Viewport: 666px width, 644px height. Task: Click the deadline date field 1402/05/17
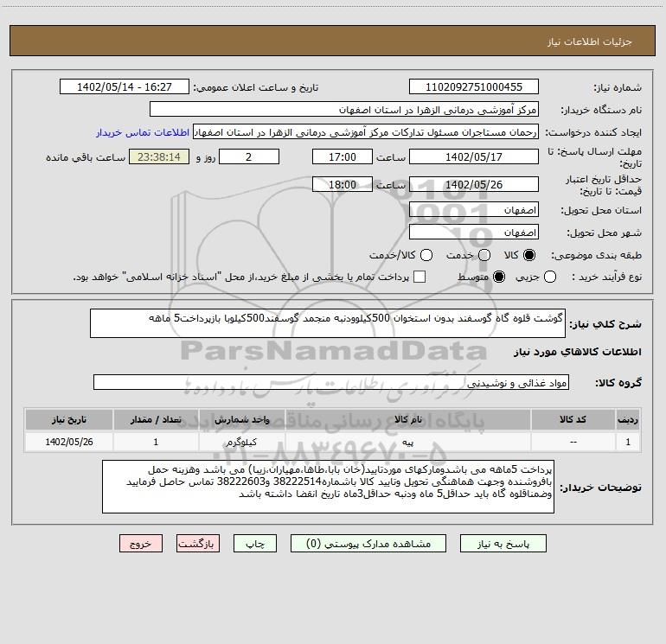[x=474, y=156]
